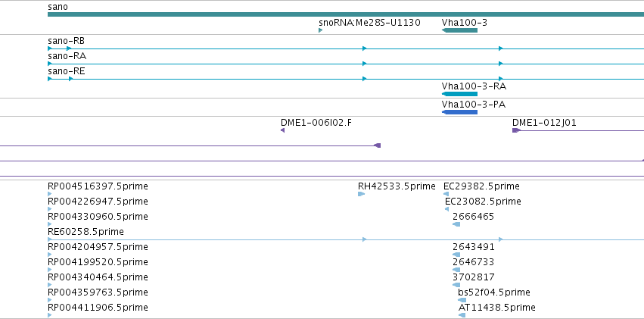Image resolution: width=644 pixels, height=319 pixels.
Task: Click the RP004204957.5prime EST arrow
Action: click(x=50, y=255)
